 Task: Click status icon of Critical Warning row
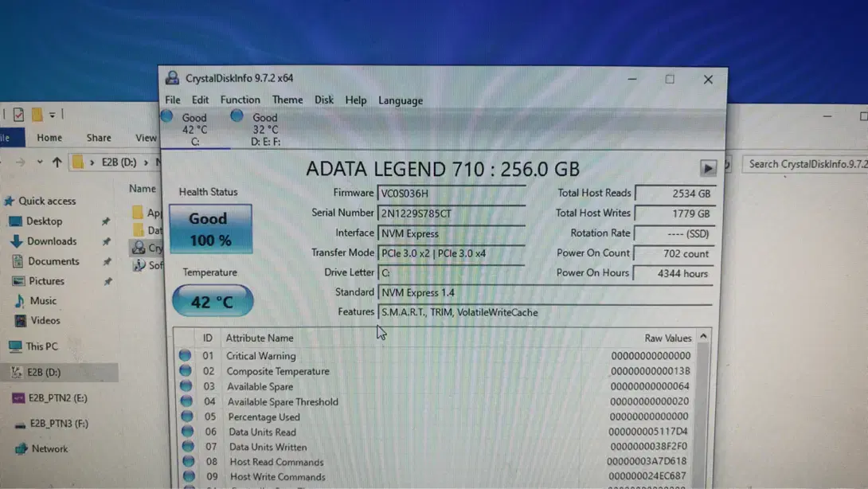click(x=186, y=355)
